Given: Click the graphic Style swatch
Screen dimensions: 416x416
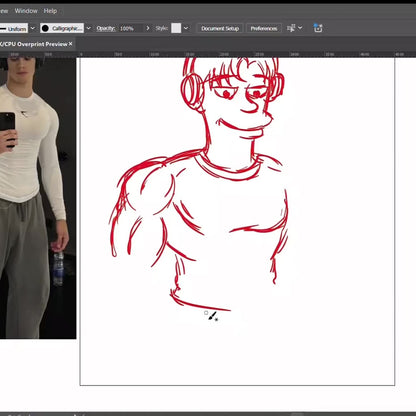Looking at the screenshot, I should click(176, 28).
